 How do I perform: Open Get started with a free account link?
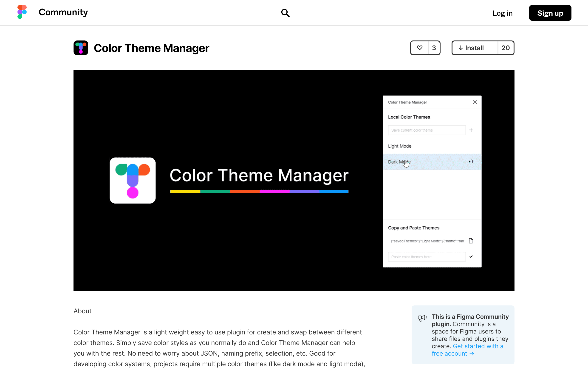(467, 350)
